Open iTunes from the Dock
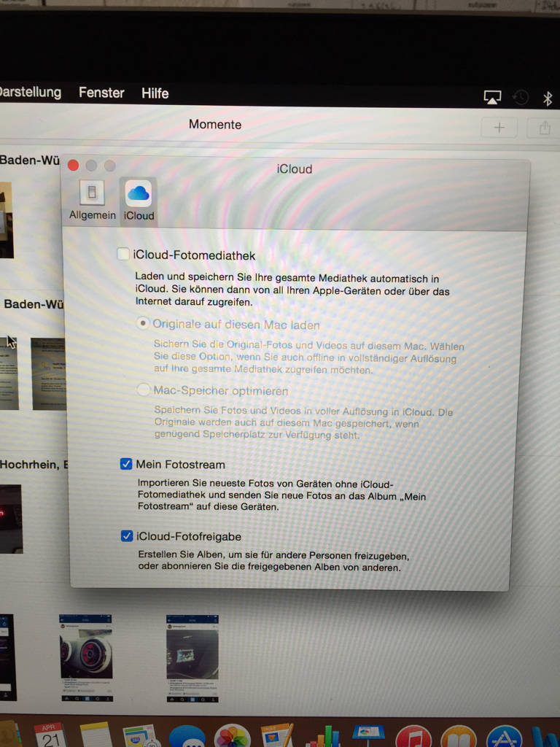The image size is (560, 747). pyautogui.click(x=413, y=737)
